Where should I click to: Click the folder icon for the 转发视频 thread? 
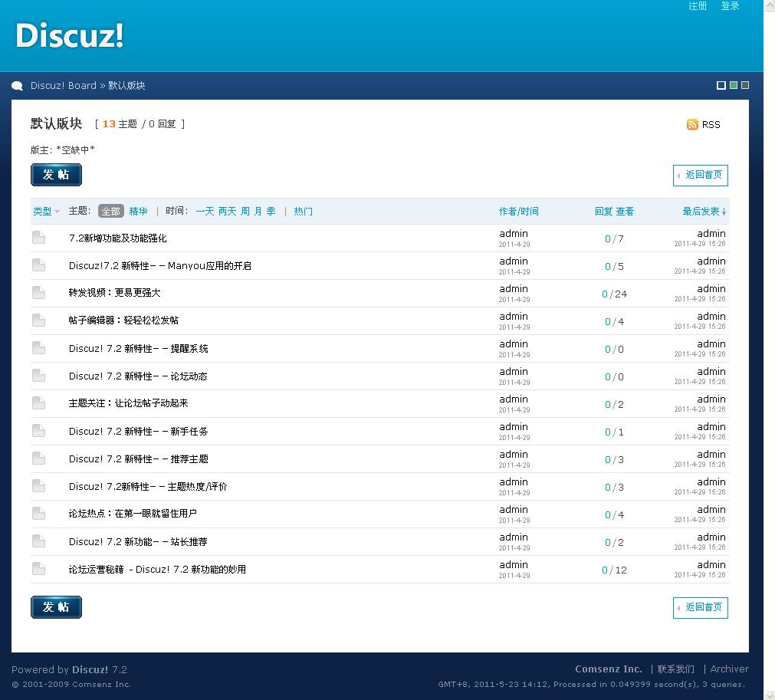(x=38, y=293)
